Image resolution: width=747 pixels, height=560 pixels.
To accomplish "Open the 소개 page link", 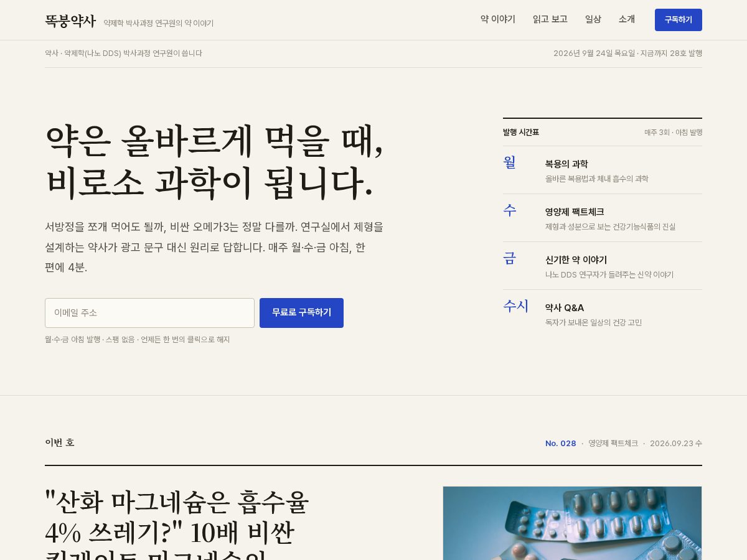I will 627,19.
